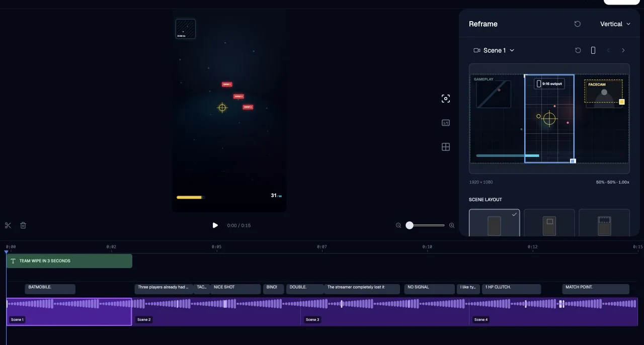The height and width of the screenshot is (345, 644).
Task: Reset the current scene framing
Action: point(578,50)
